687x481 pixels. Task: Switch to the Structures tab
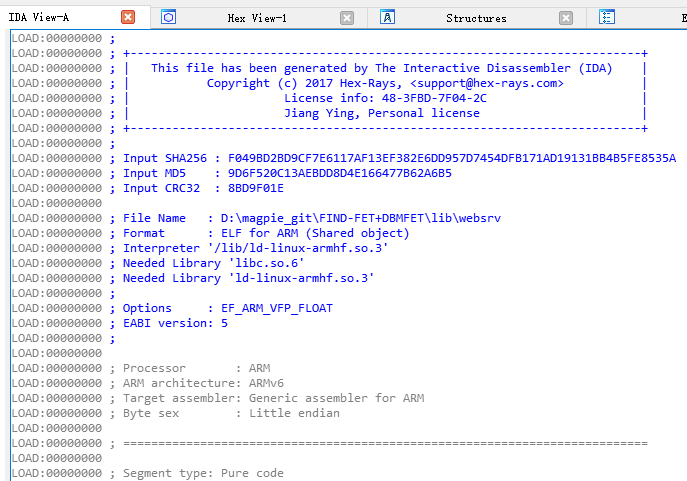[x=476, y=18]
